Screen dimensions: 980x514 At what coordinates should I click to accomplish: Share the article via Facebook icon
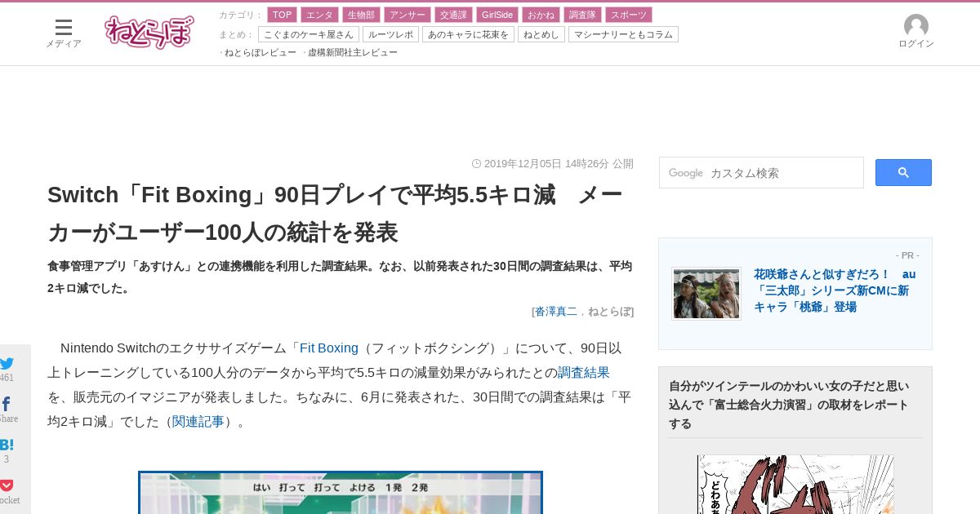point(7,405)
